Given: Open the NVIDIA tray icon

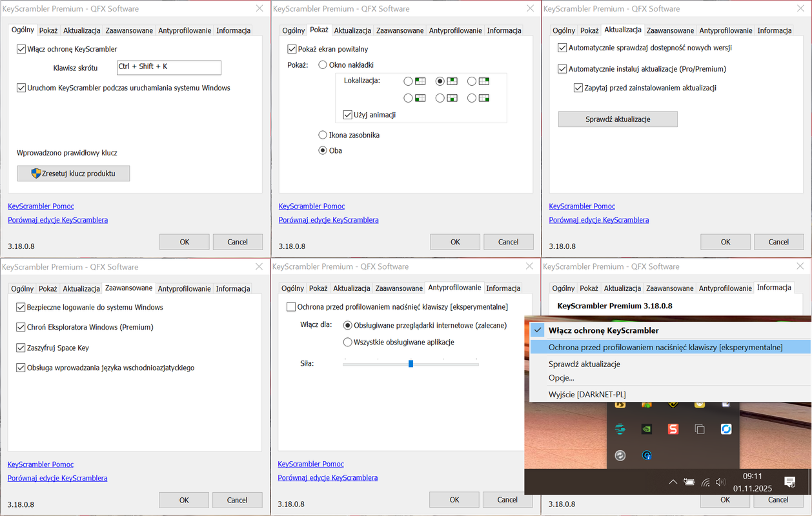Looking at the screenshot, I should [646, 428].
